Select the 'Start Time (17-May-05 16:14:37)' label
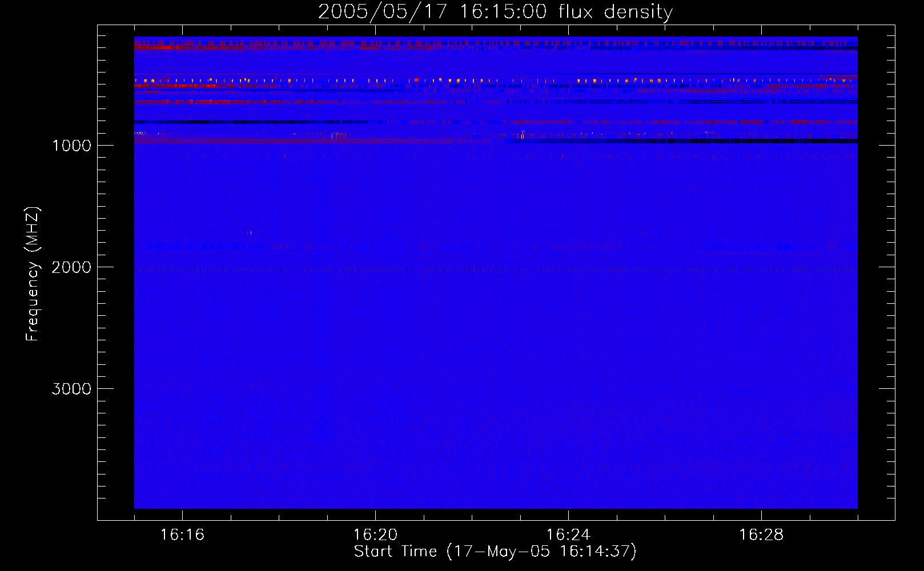This screenshot has height=571, width=924. tap(495, 552)
